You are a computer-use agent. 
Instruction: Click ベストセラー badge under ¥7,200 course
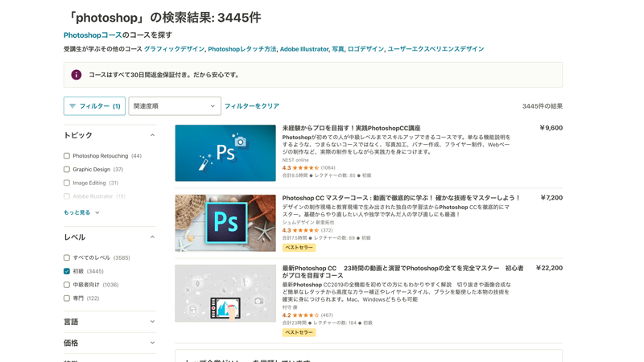point(299,248)
